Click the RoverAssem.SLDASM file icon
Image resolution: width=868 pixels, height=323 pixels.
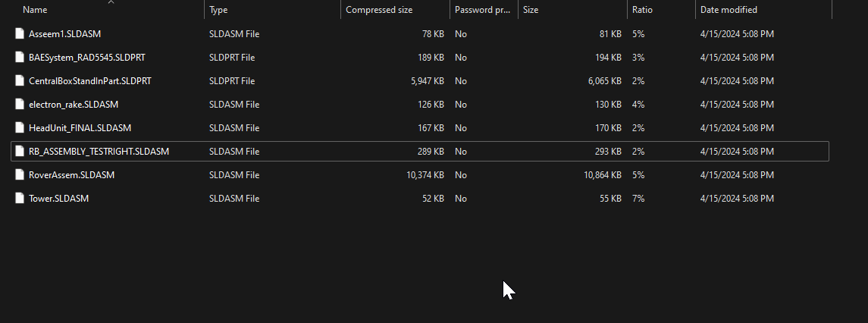20,175
